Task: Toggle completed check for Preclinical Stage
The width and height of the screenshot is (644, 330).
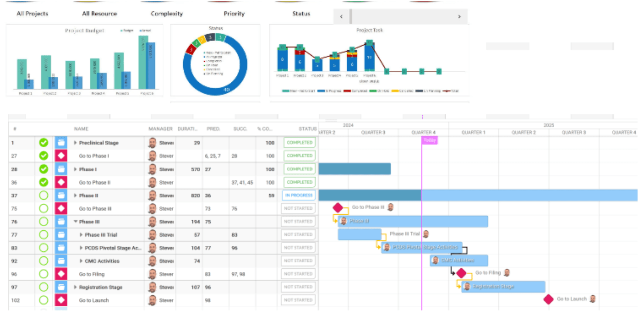Action: 44,142
